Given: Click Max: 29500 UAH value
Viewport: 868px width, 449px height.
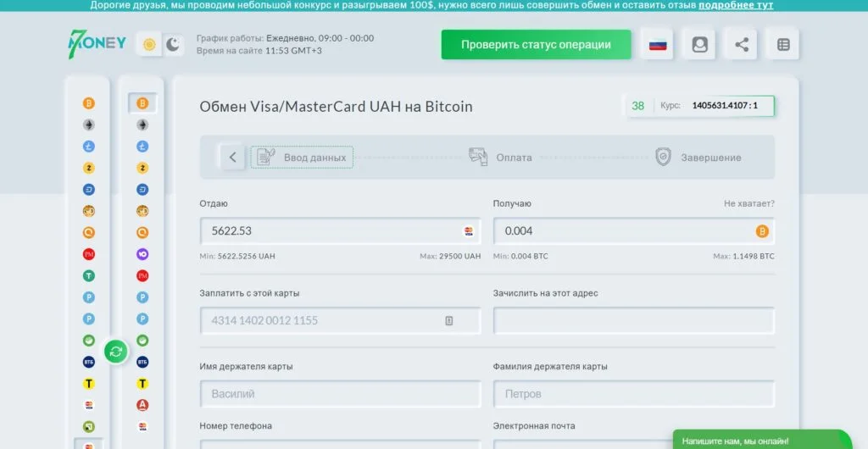Looking at the screenshot, I should tap(451, 257).
